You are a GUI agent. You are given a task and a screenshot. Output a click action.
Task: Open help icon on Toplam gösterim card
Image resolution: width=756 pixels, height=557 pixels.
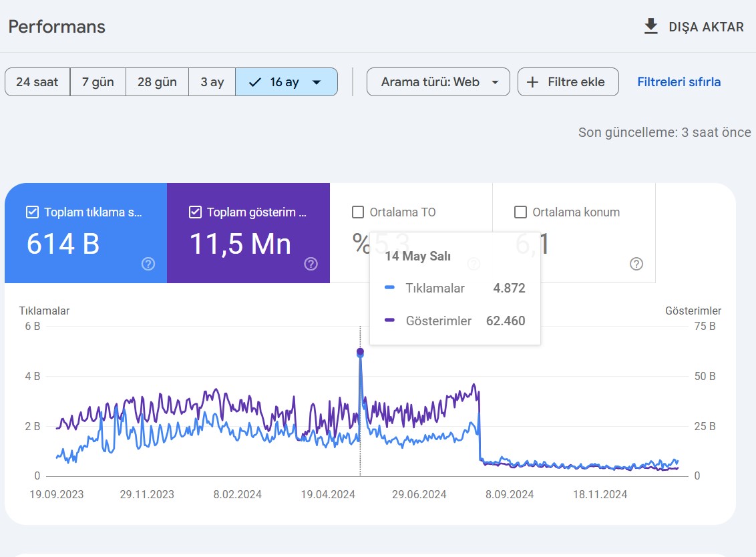tap(311, 264)
